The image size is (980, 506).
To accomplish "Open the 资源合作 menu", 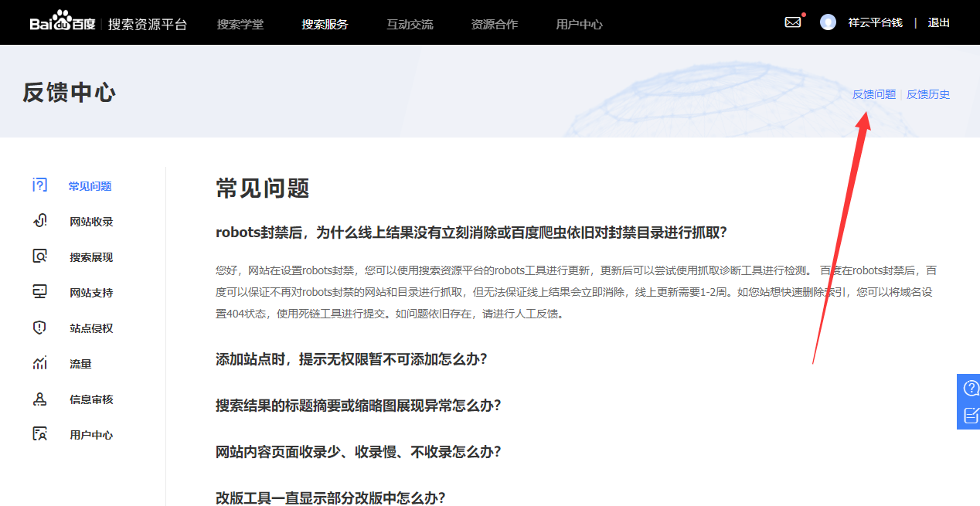I will [494, 24].
